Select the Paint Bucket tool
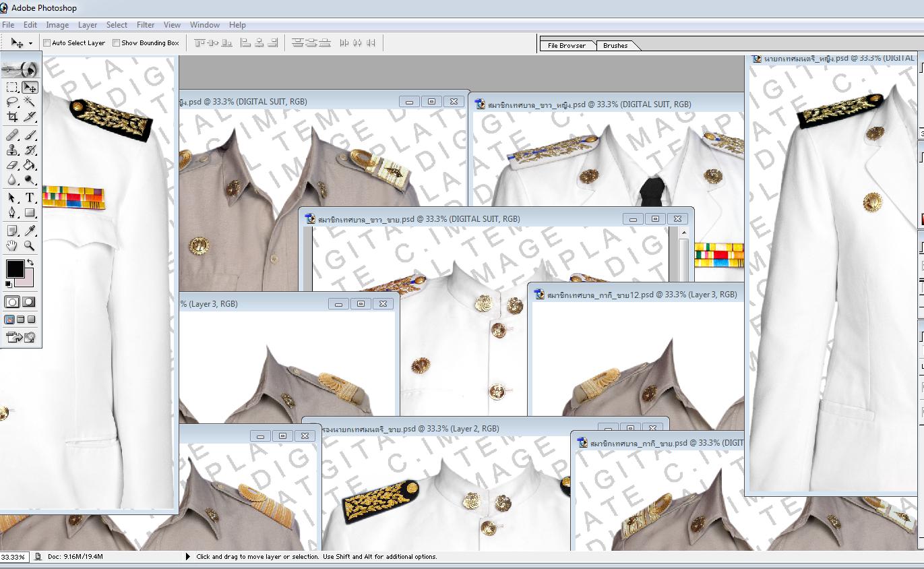 pyautogui.click(x=30, y=164)
